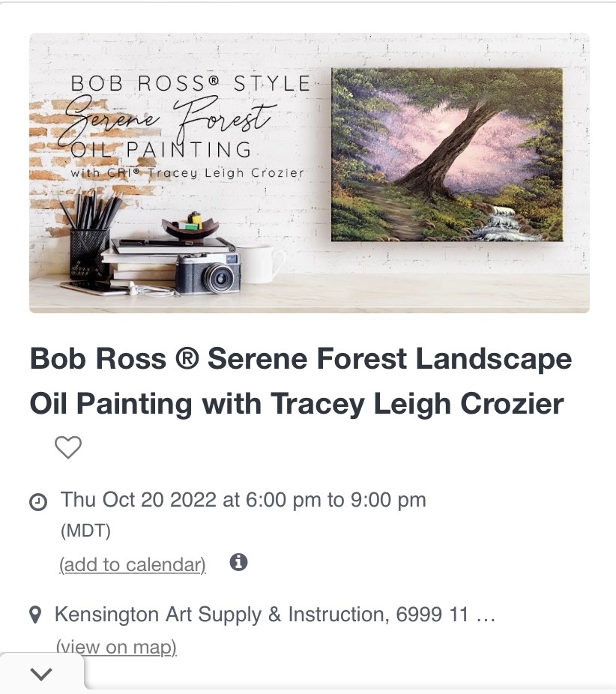Click the "(add to calendar)" link

click(x=132, y=564)
